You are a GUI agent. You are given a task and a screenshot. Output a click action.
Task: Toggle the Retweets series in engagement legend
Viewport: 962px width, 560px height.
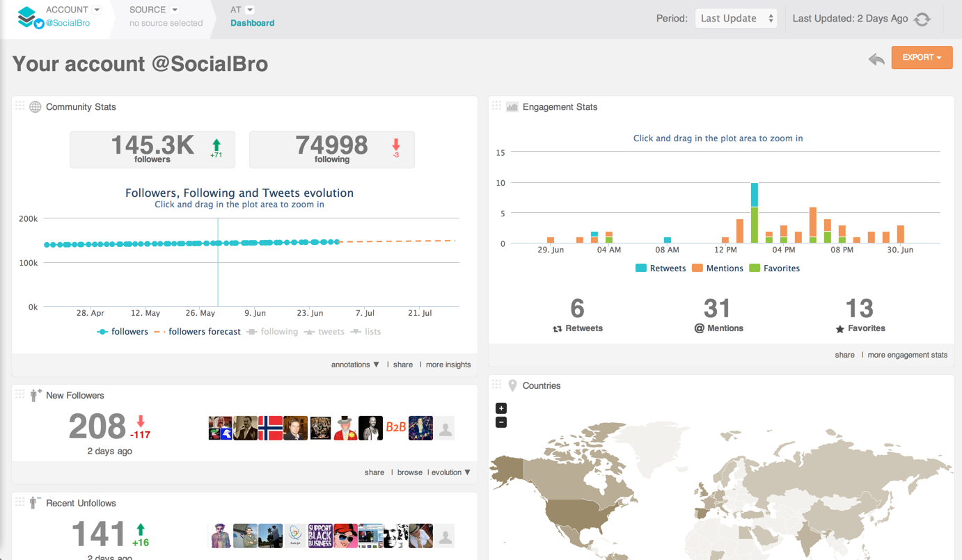(661, 269)
